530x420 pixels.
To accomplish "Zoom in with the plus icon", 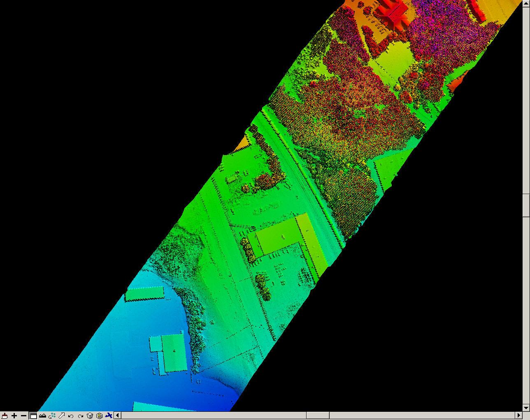I will [x=14, y=415].
